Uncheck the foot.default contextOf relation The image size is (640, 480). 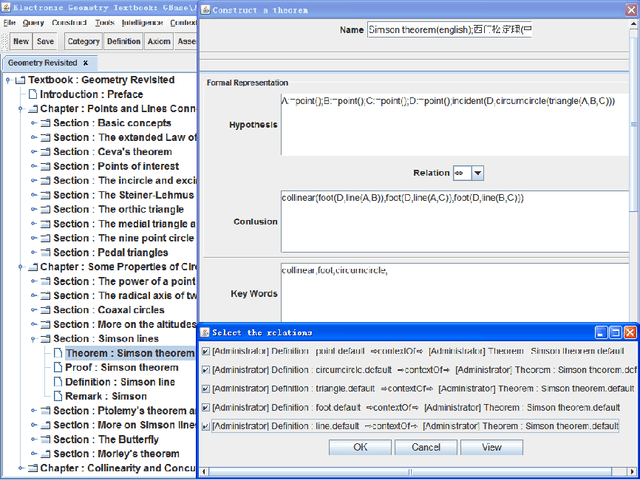point(206,408)
